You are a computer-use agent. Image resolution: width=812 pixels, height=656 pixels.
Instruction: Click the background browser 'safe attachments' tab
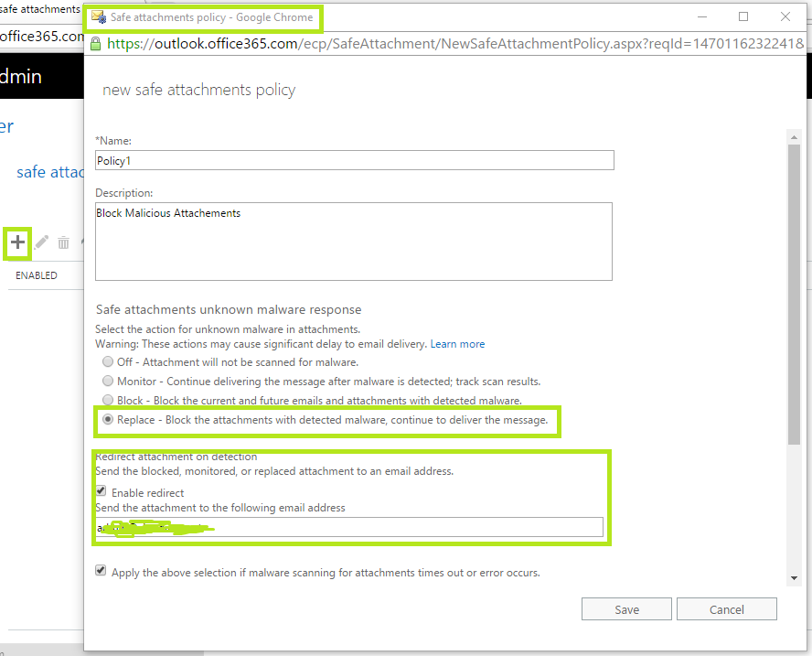[x=40, y=9]
